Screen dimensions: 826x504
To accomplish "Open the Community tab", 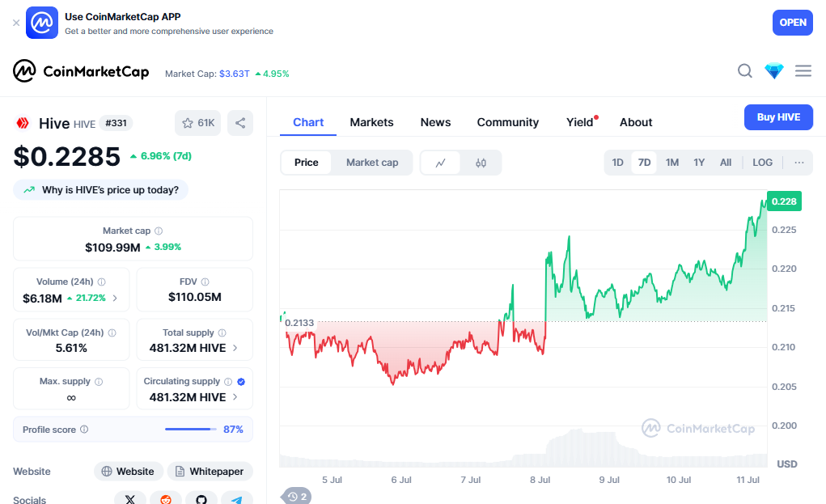I will (x=507, y=122).
